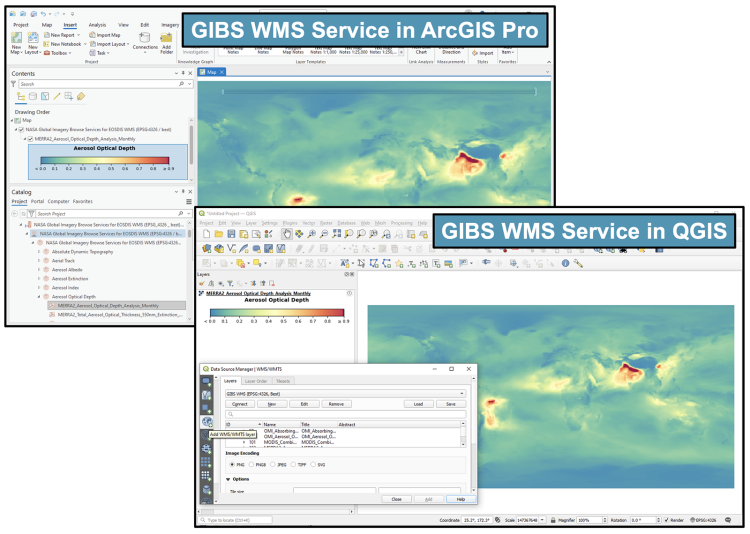Click QGIS Save Project floppy icon
The height and width of the screenshot is (534, 750).
coord(231,234)
